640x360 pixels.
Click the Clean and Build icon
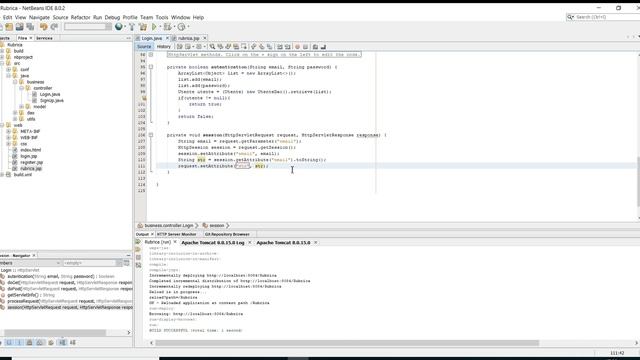click(142, 27)
